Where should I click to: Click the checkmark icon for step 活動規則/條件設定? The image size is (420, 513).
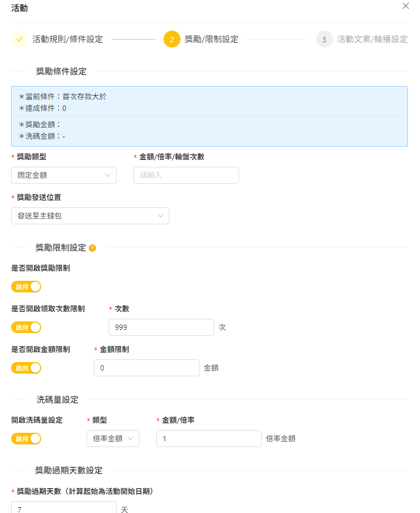[20, 39]
